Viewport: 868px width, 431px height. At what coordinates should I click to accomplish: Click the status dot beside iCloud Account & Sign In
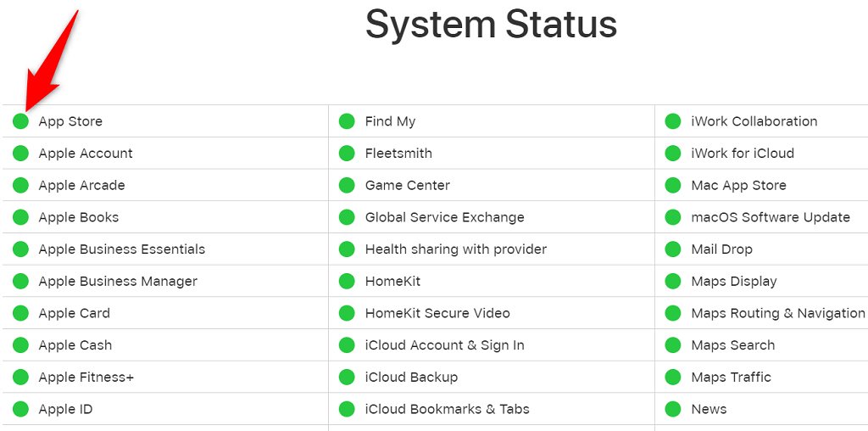coord(347,345)
